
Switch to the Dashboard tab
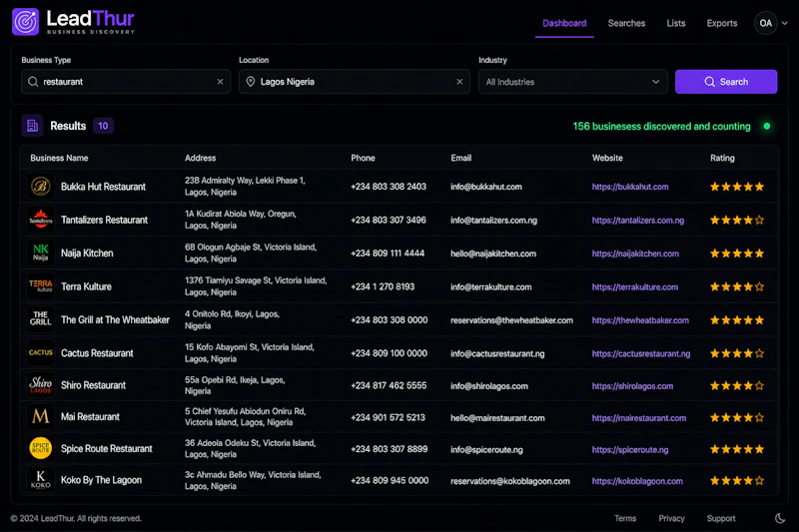point(564,23)
